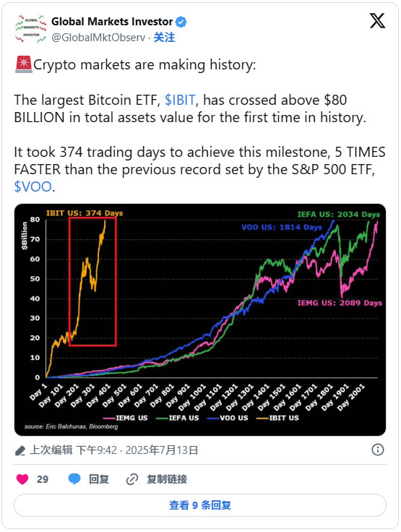Open the $IBIT cashtag link

(x=180, y=100)
